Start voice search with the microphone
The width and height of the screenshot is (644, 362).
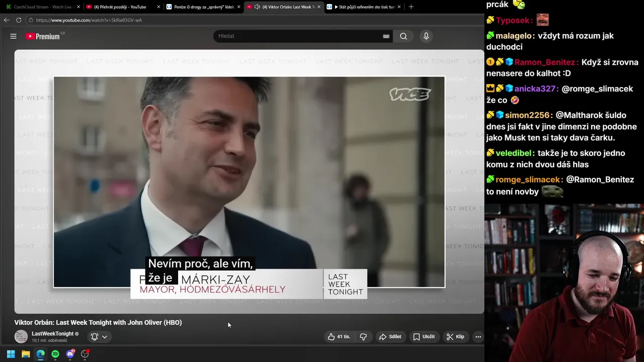[426, 36]
